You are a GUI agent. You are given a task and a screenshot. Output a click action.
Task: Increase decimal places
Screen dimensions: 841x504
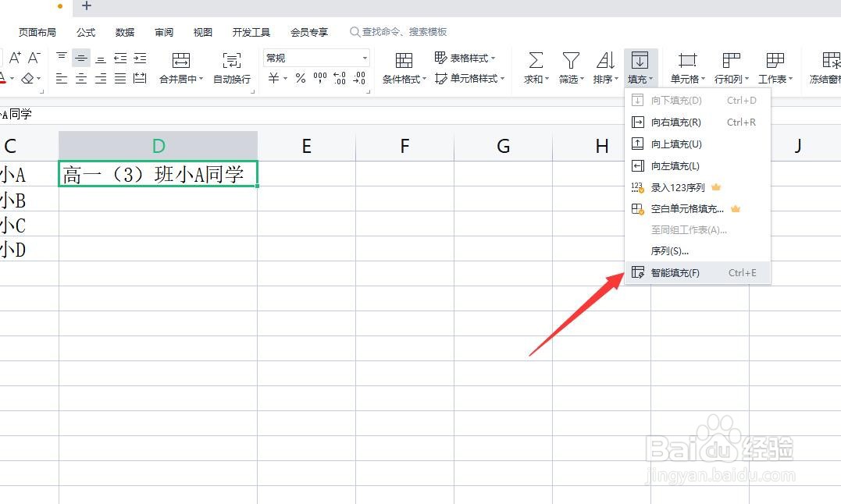340,78
